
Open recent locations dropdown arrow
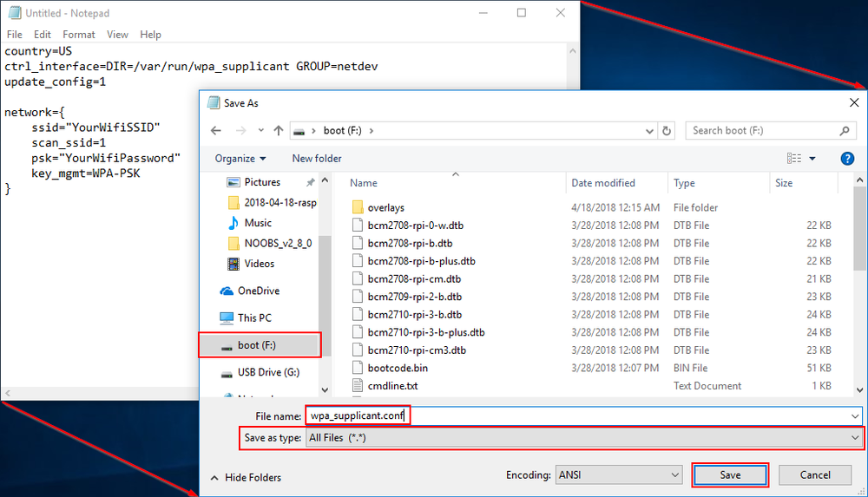click(260, 131)
